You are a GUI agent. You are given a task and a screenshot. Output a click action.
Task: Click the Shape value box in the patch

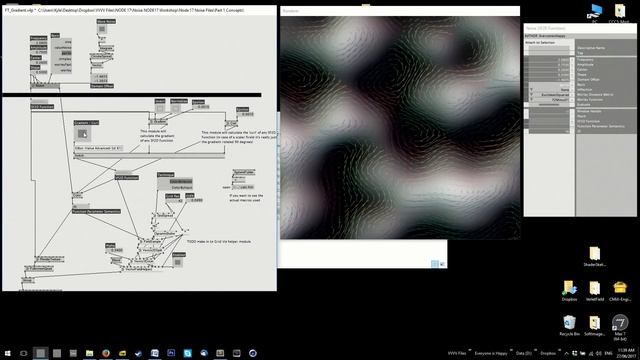point(39,72)
